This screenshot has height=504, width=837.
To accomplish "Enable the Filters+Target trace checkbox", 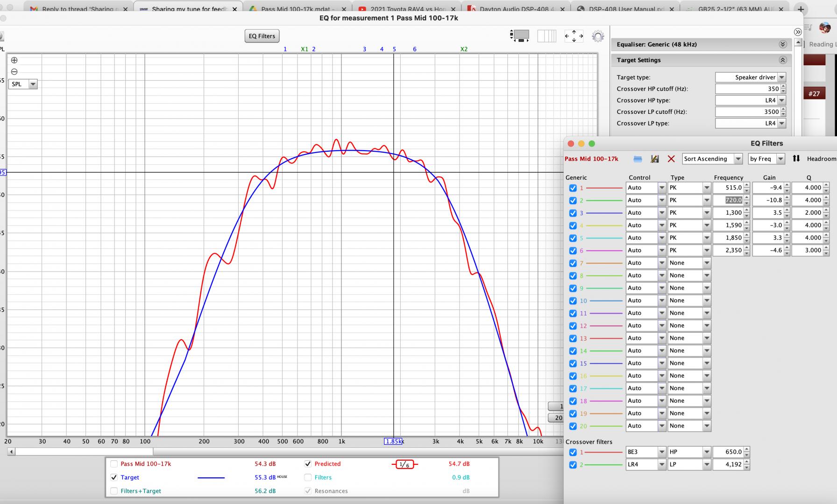I will 114,491.
